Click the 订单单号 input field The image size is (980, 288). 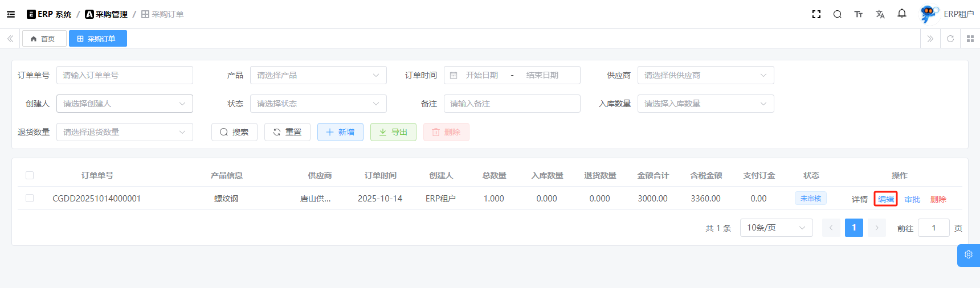(x=124, y=75)
